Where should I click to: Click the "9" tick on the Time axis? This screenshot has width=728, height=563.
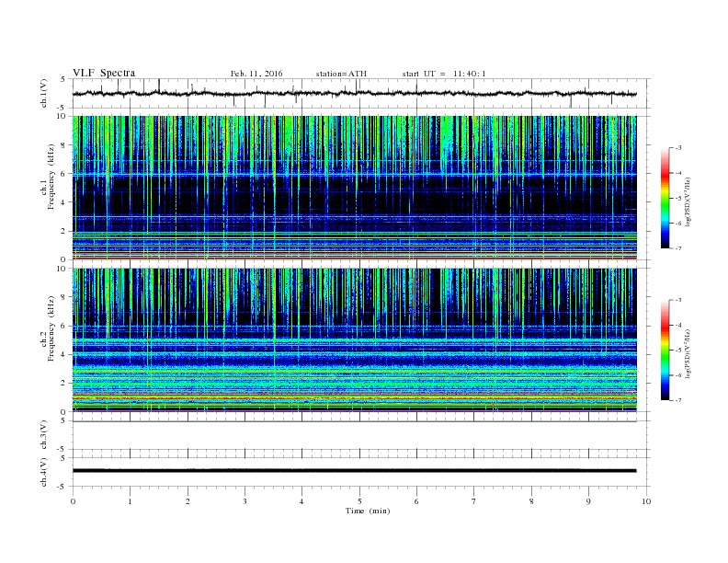click(588, 501)
